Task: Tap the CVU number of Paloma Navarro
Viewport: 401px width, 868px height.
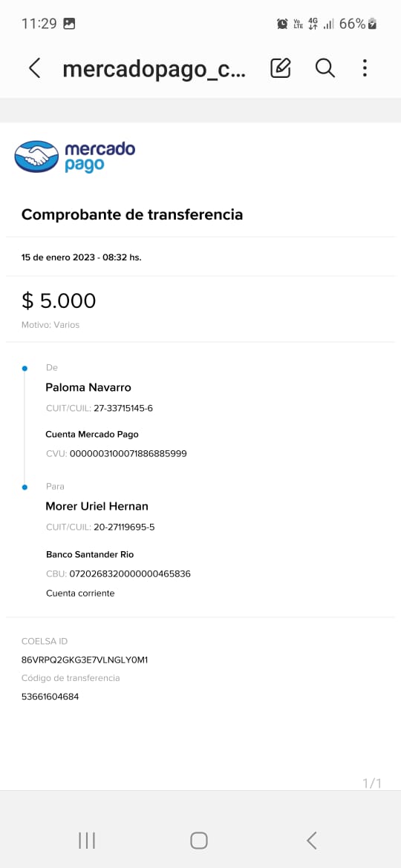Action: 128,454
